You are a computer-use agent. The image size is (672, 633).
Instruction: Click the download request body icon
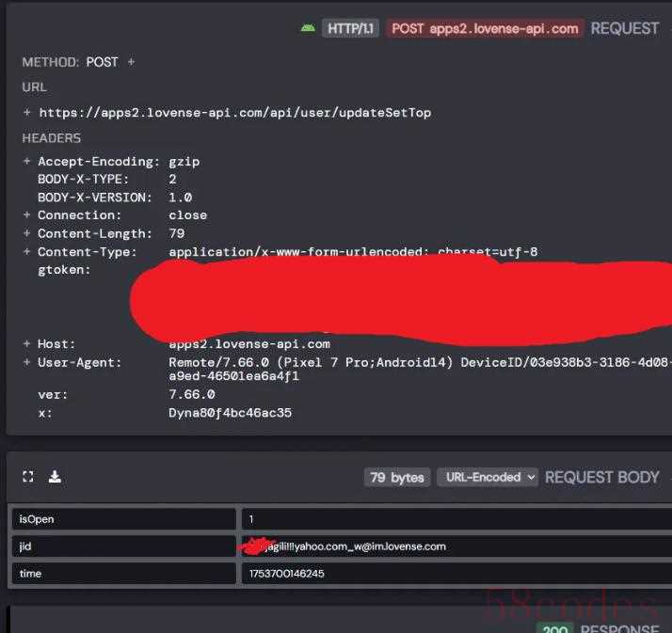tap(55, 477)
